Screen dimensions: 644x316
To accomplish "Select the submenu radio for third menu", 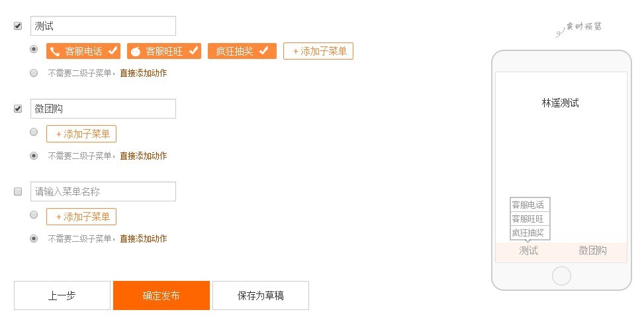I will click(34, 215).
